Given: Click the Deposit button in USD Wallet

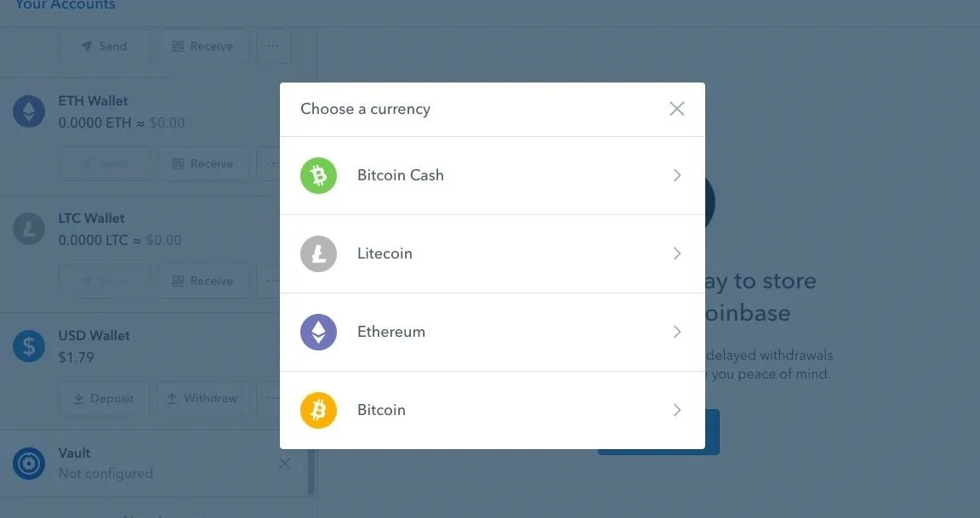Looking at the screenshot, I should pos(104,399).
